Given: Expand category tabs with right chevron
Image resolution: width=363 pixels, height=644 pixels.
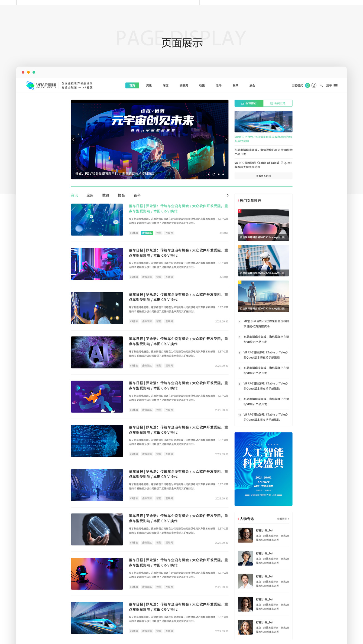Looking at the screenshot, I should (x=228, y=195).
